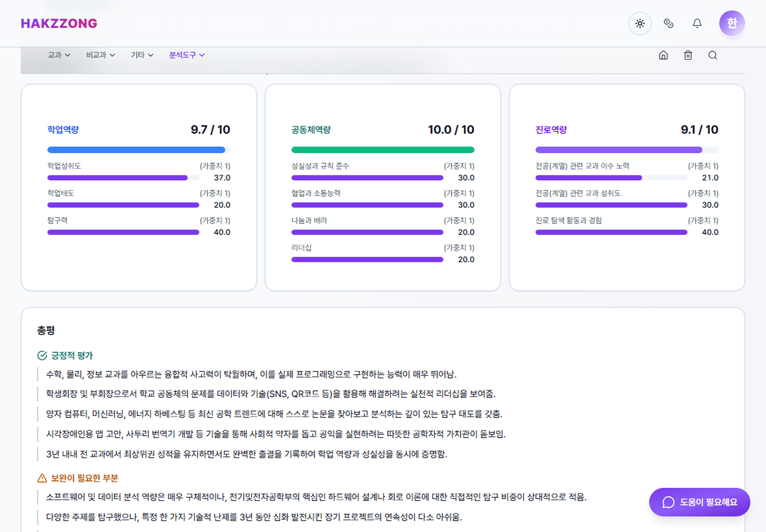Image resolution: width=766 pixels, height=532 pixels.
Task: Click the green 공동체역량 progress bar
Action: pyautogui.click(x=383, y=150)
